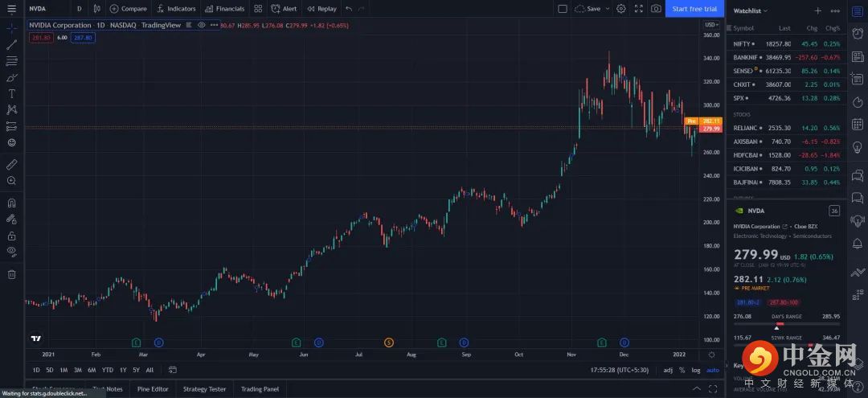The width and height of the screenshot is (868, 398).
Task: Open the Financials menu
Action: pyautogui.click(x=224, y=9)
